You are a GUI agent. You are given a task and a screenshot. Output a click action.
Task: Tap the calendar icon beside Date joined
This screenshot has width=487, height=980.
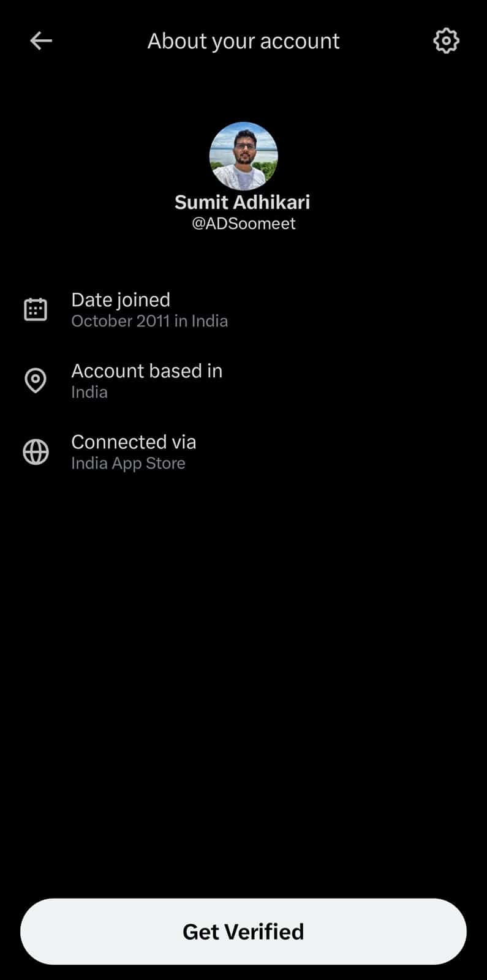(36, 310)
